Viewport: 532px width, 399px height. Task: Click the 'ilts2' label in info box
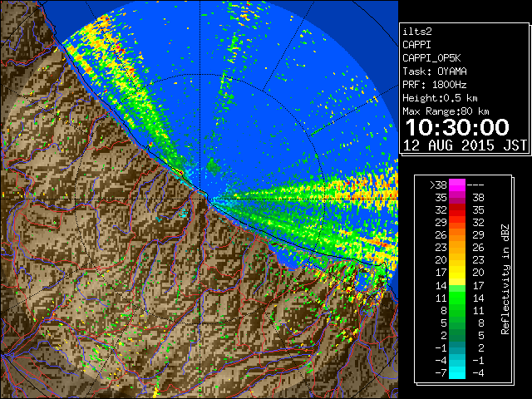(x=417, y=32)
